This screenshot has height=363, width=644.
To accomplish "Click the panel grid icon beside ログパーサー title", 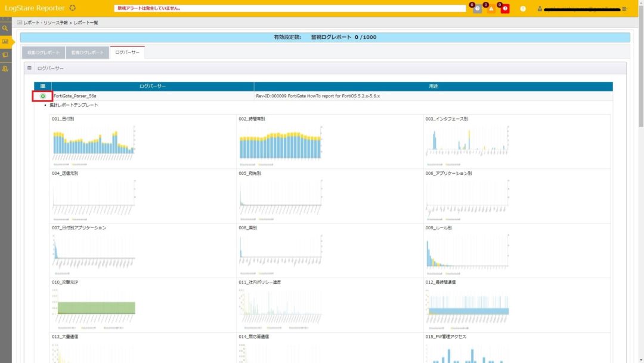I will pyautogui.click(x=29, y=68).
